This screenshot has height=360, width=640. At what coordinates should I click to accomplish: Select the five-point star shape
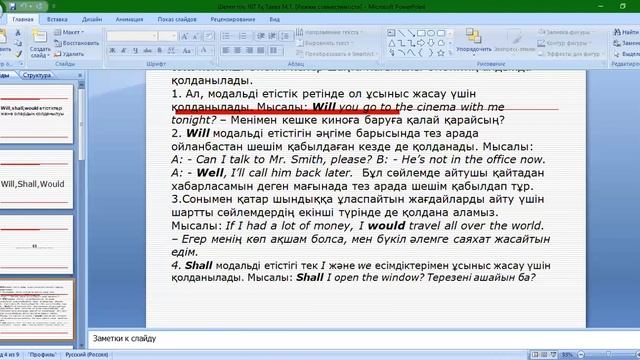441,53
